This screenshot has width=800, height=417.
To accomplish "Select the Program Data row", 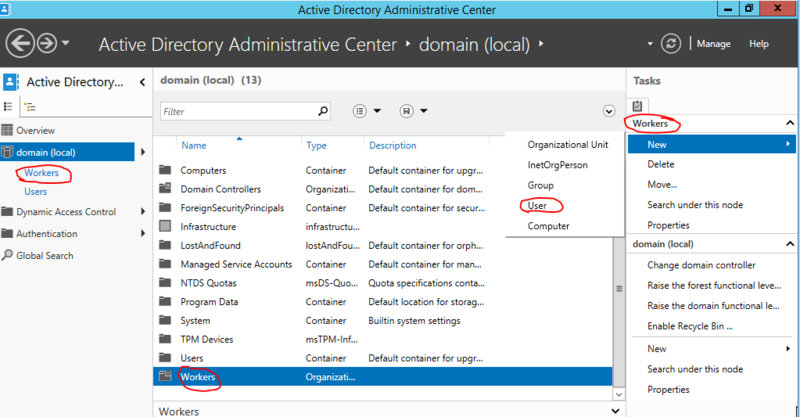I will [x=383, y=302].
